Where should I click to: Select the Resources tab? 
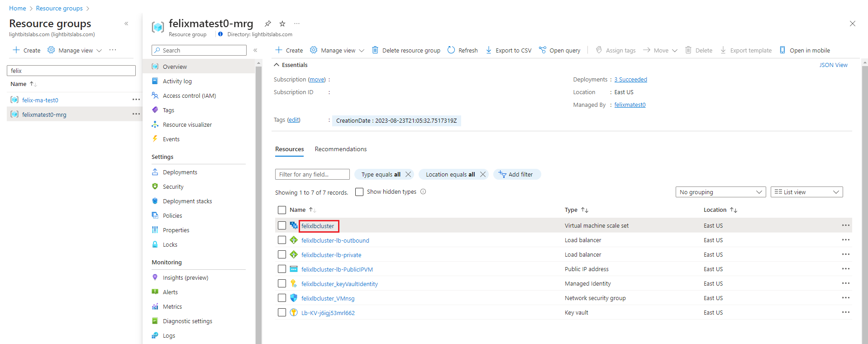pos(290,149)
